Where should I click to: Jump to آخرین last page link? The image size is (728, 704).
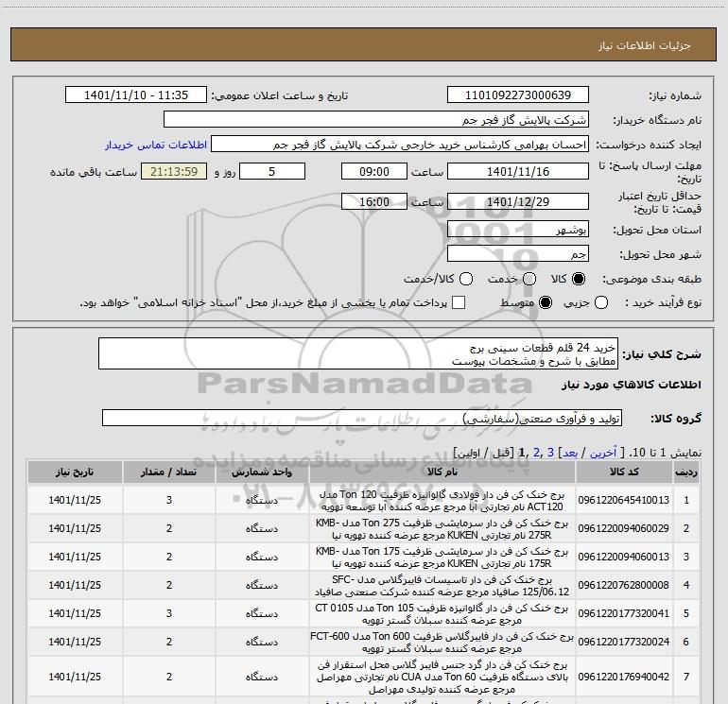(x=603, y=453)
